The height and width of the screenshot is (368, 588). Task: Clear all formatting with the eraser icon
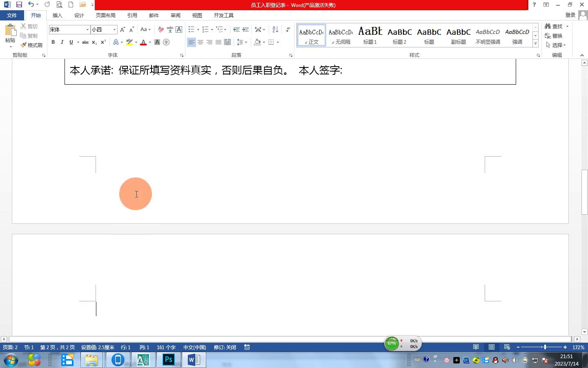pos(161,29)
